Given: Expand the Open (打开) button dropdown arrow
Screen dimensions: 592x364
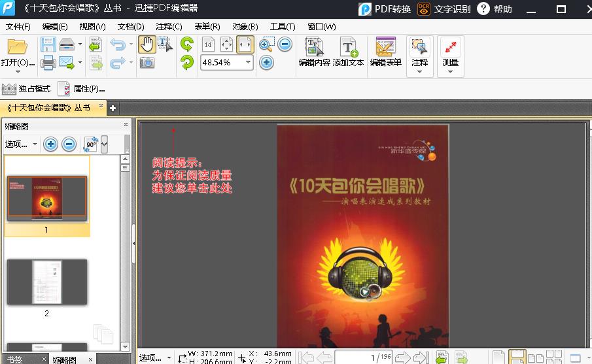Looking at the screenshot, I should 18,71.
